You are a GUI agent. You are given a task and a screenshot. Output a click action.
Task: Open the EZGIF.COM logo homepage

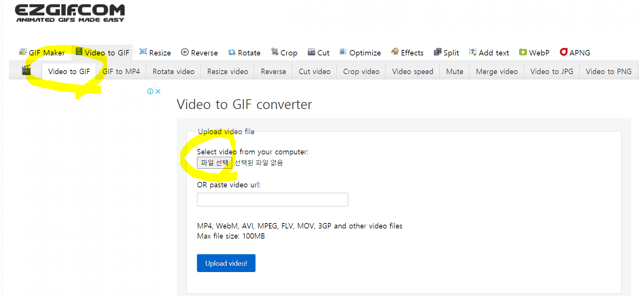coord(70,13)
